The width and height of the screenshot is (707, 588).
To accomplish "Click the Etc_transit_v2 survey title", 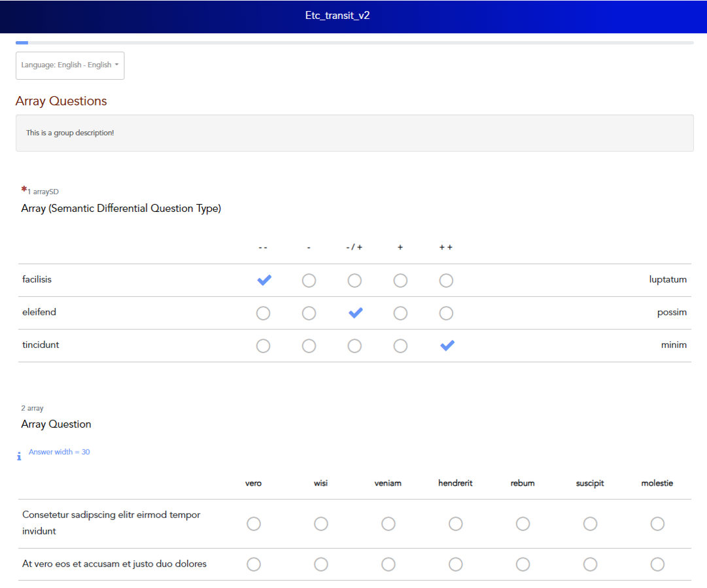I will pyautogui.click(x=337, y=16).
